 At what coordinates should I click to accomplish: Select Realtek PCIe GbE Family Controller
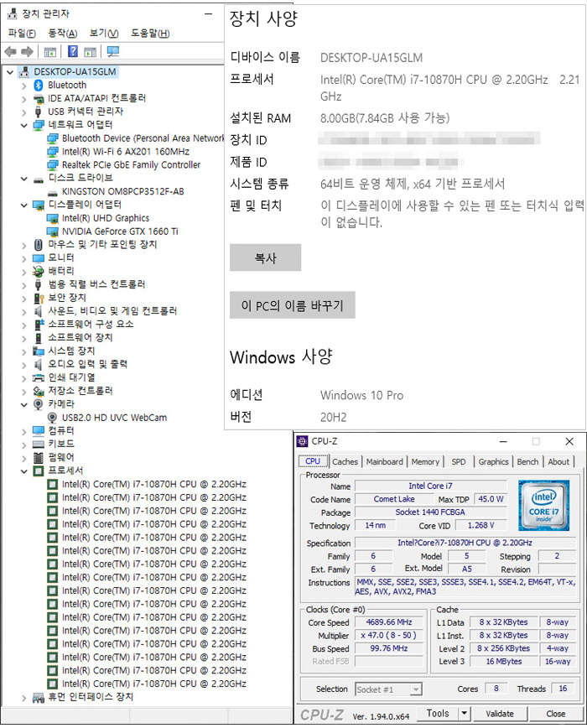click(132, 165)
